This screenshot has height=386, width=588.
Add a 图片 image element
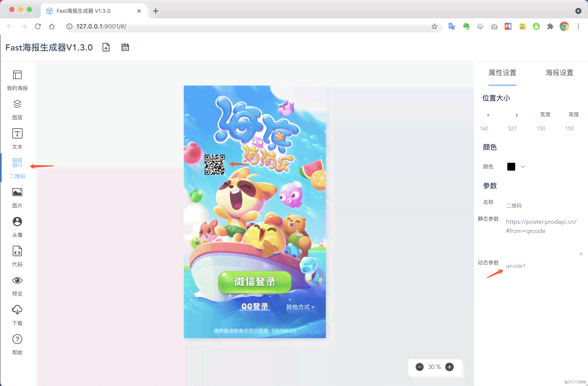(x=17, y=198)
